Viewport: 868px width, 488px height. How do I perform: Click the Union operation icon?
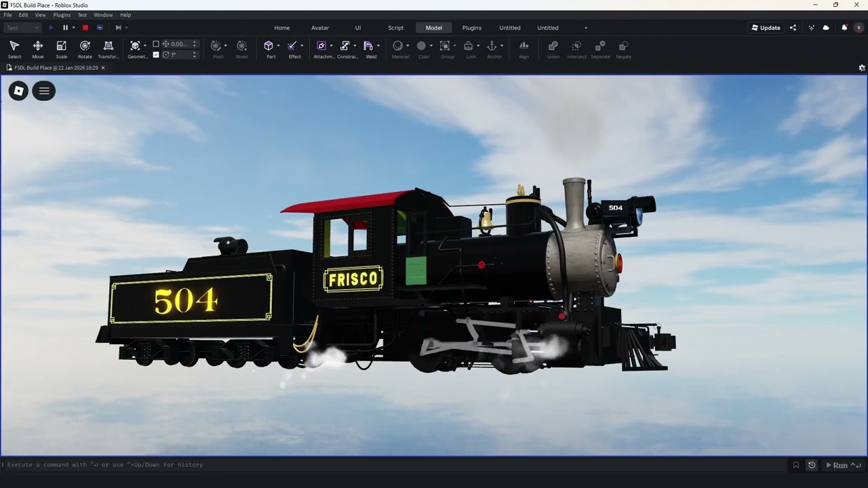(553, 46)
